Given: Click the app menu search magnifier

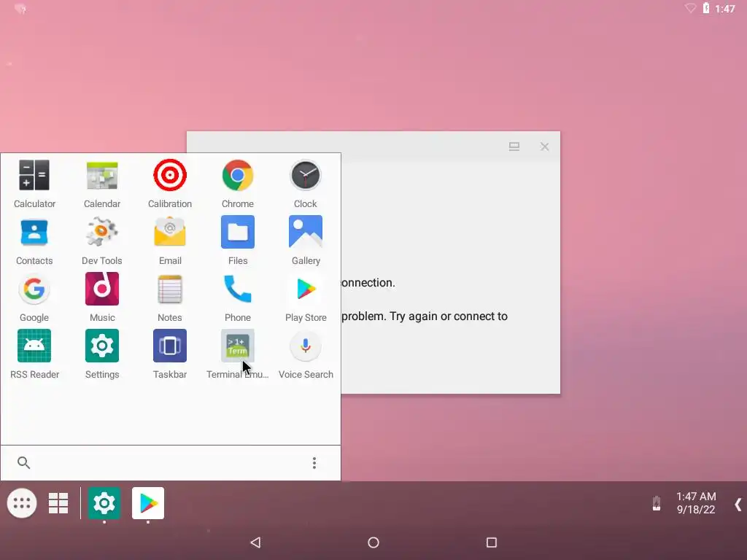Looking at the screenshot, I should (x=23, y=462).
